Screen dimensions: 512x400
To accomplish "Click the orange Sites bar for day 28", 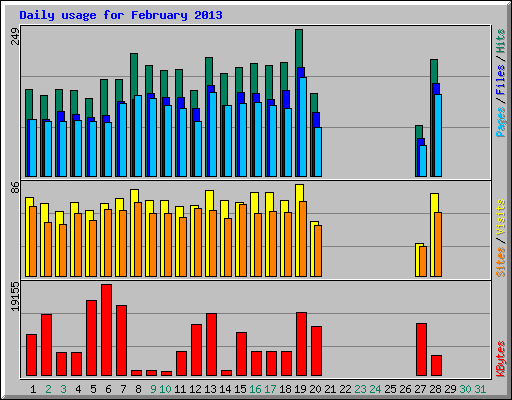I will tap(438, 244).
